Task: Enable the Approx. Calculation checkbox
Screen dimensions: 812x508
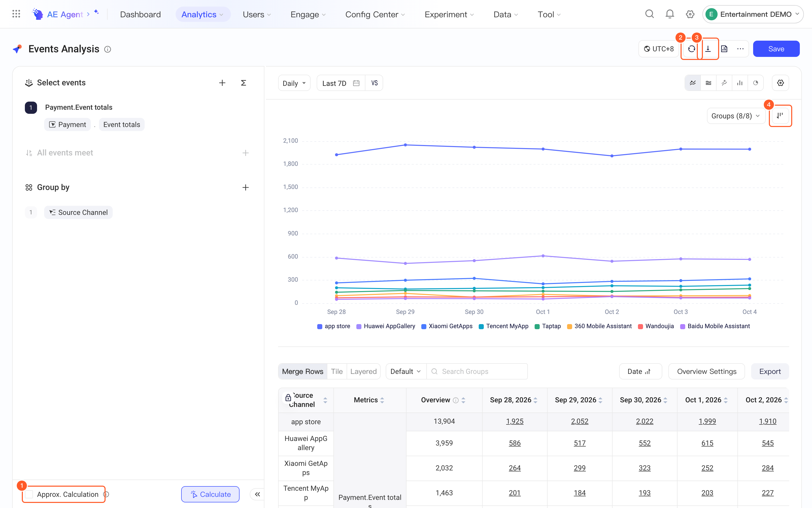Action: point(29,494)
